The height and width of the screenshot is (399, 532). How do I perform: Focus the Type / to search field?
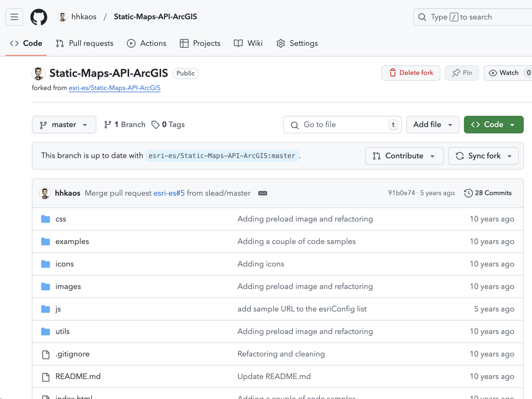[x=473, y=17]
